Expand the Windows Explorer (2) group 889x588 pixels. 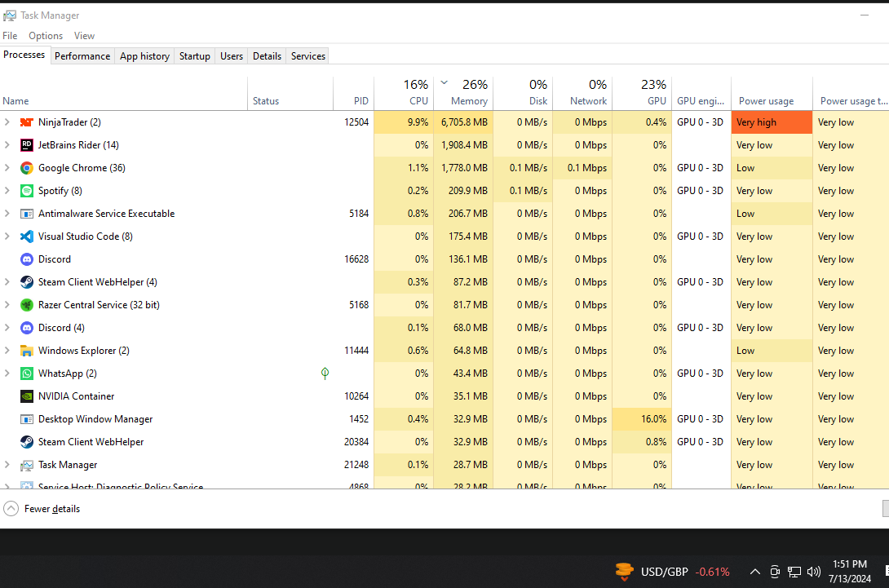pos(7,351)
